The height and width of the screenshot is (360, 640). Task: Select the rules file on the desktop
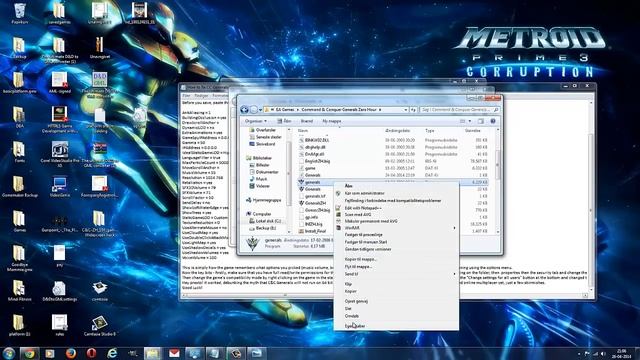click(60, 325)
